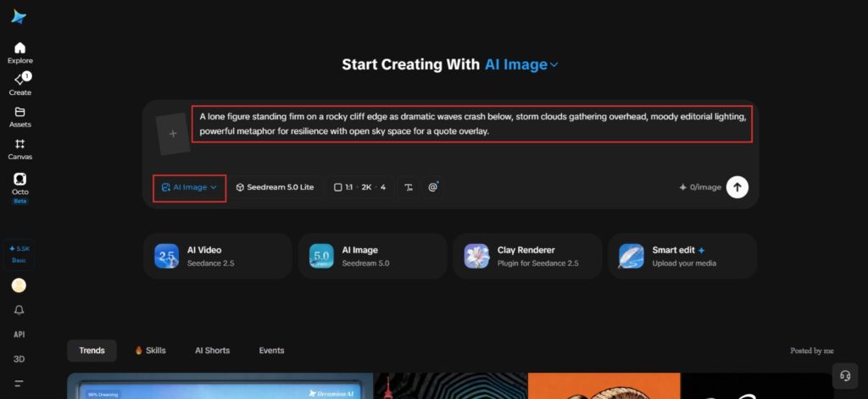868x399 pixels.
Task: Open the API sidebar entry
Action: coord(19,335)
